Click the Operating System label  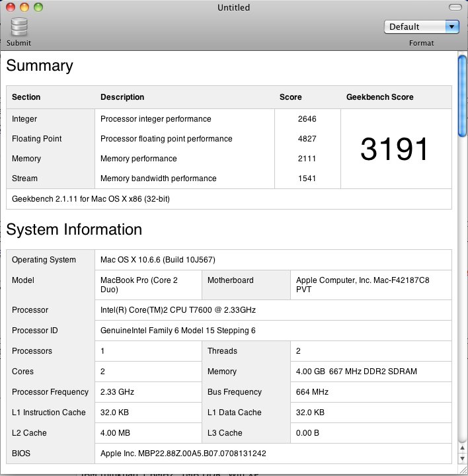coord(44,260)
